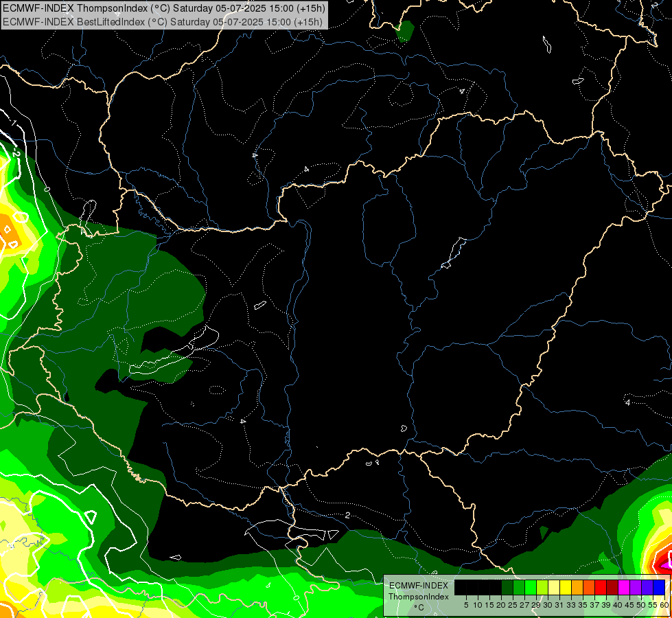672x618 pixels.
Task: Click legend tick value 37
Action: click(595, 605)
